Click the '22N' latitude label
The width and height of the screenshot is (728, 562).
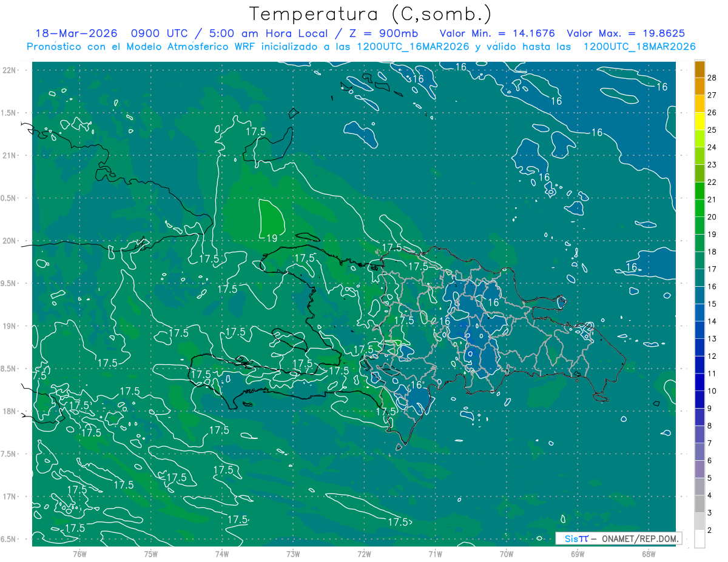point(8,70)
